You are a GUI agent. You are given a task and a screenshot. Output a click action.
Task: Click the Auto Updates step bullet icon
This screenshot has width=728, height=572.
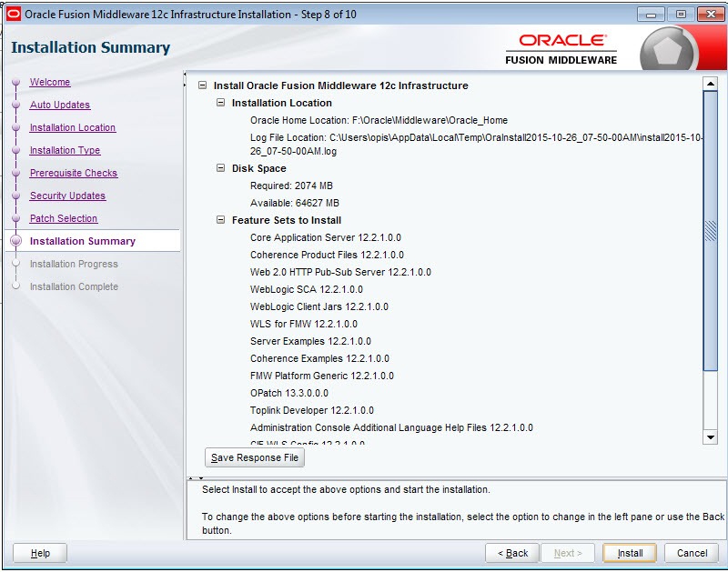(16, 105)
